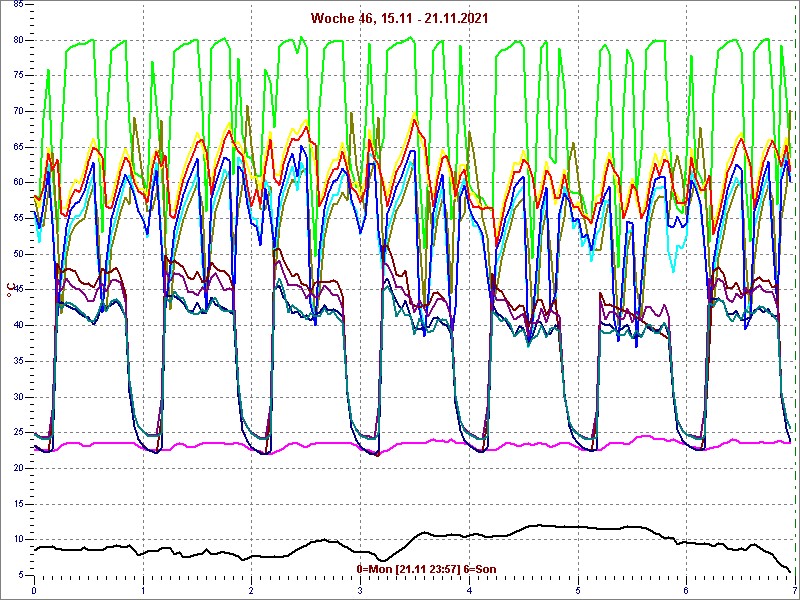Select the y-axis tick label "60"

pos(17,183)
